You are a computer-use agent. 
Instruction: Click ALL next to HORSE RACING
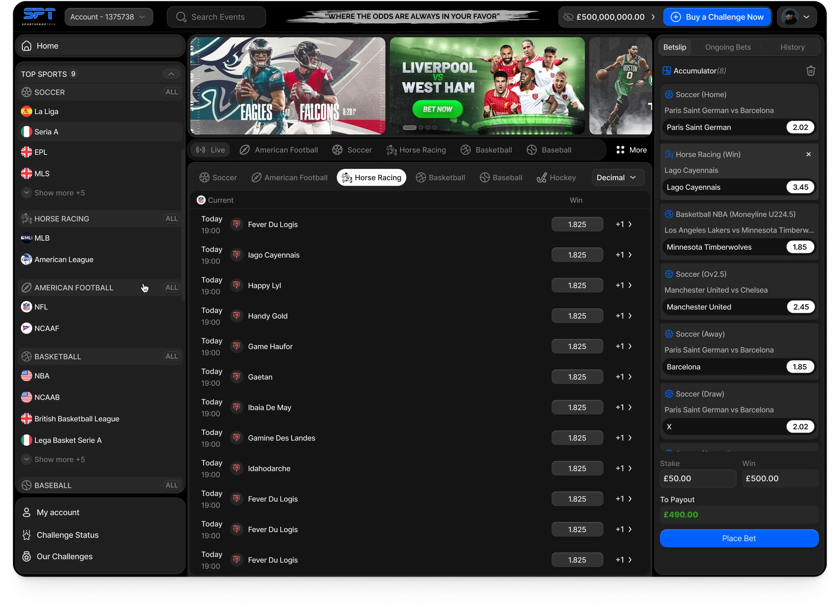point(171,218)
